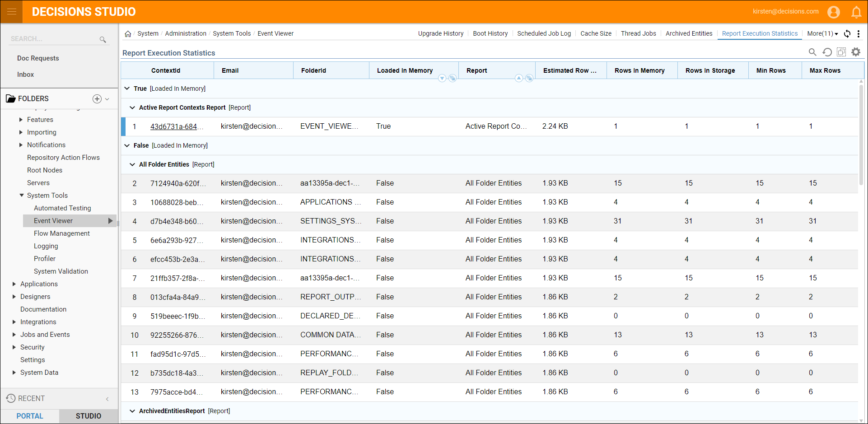Collapse Active Report Contexts Report group
Viewport: 868px width, 424px height.
132,107
